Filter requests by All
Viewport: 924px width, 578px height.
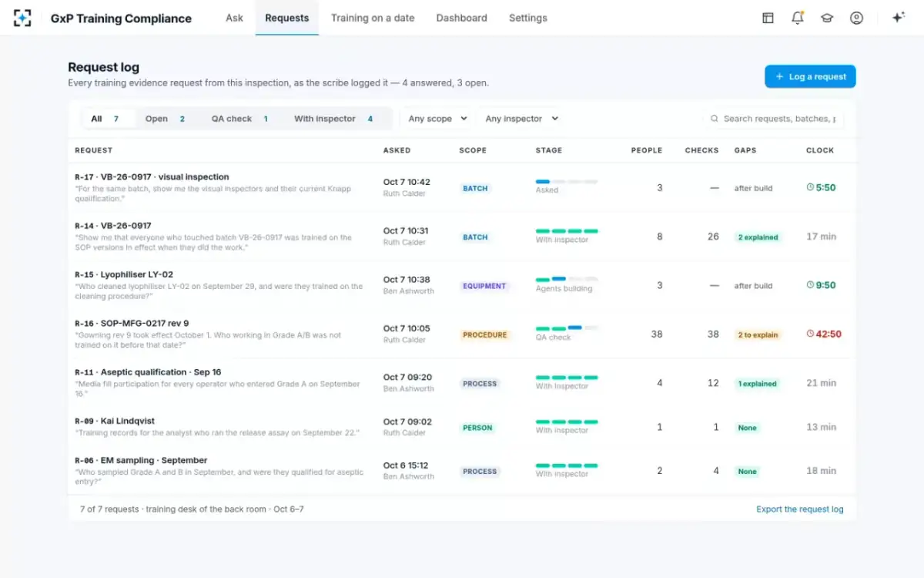tap(108, 119)
